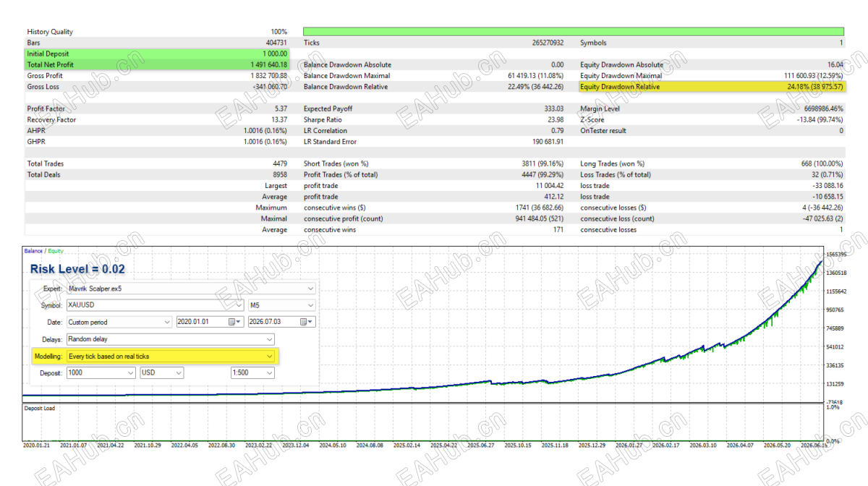The image size is (868, 486).
Task: Click the Recovery Factor value 13.37
Action: 278,120
